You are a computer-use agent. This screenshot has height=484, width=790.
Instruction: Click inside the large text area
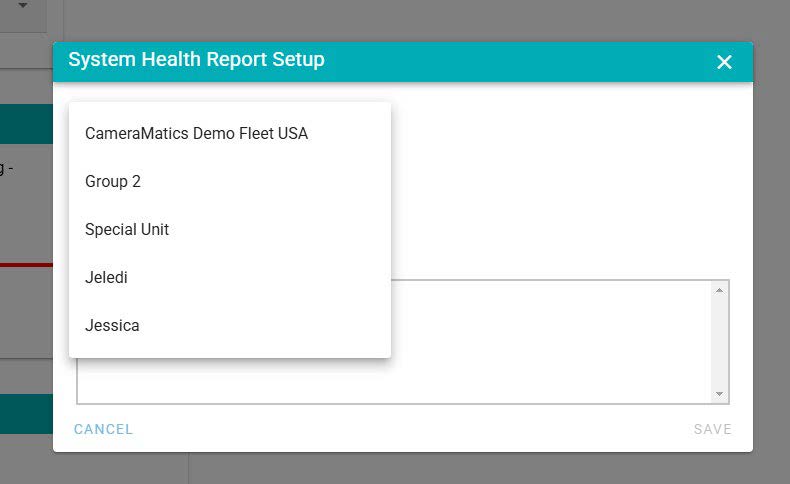[x=550, y=340]
